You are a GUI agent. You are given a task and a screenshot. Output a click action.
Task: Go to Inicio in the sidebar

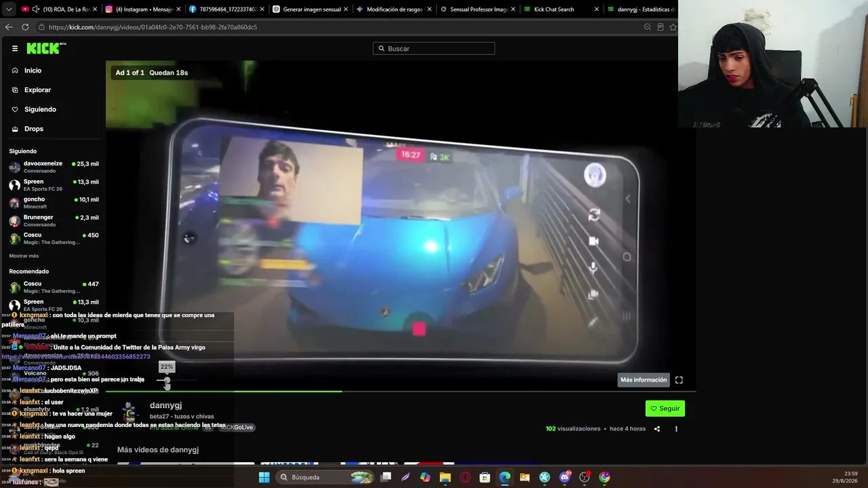tap(33, 70)
